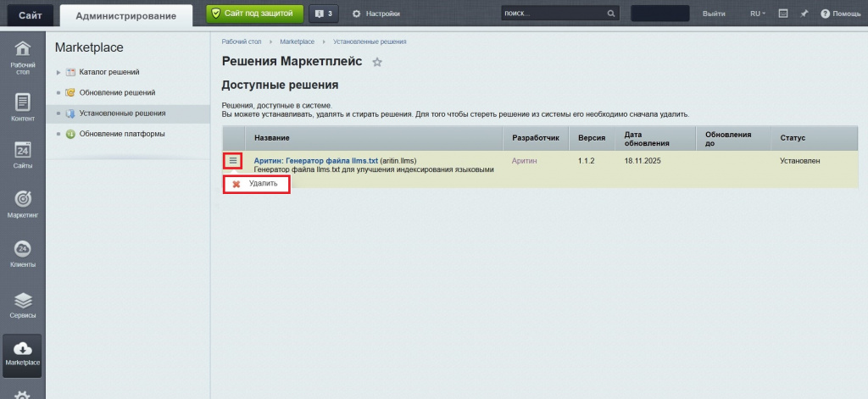
Task: Open Рабочий стол in the sidebar
Action: click(23, 56)
